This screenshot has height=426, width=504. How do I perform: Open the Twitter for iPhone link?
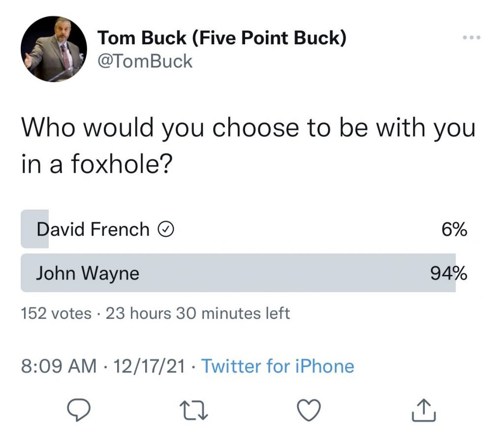coord(278,366)
